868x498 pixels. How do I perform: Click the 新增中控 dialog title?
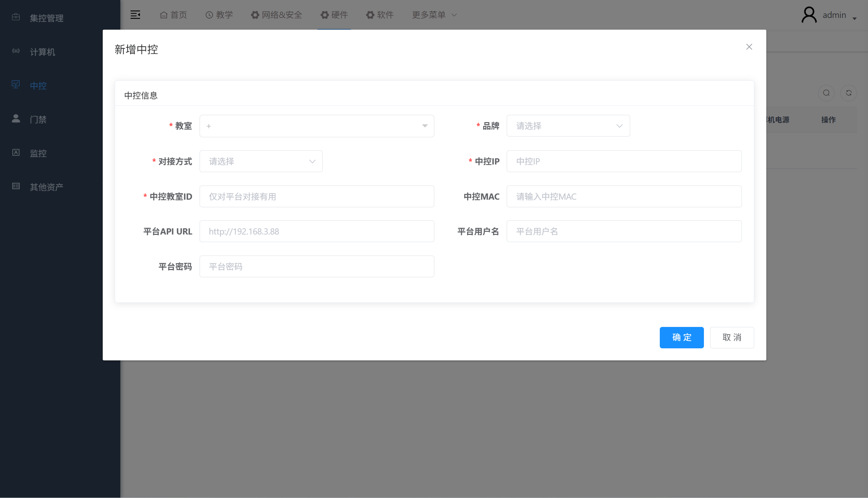point(136,49)
